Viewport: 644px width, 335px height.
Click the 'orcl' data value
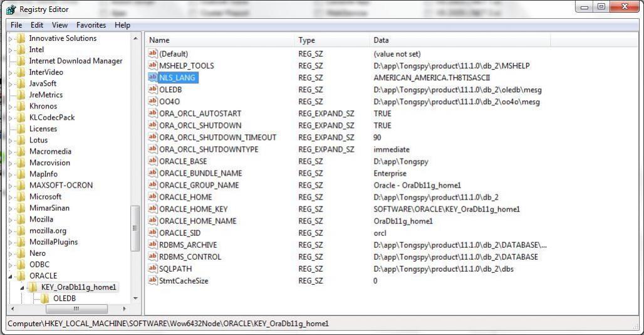pos(380,233)
